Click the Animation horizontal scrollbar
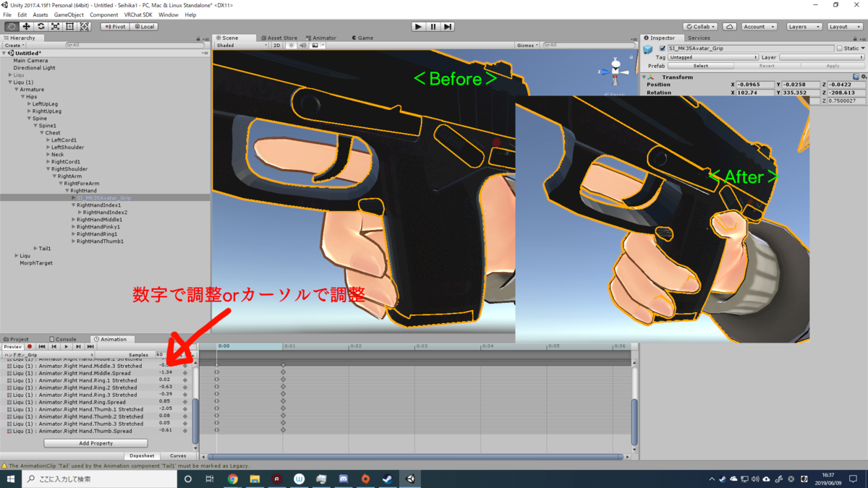This screenshot has width=868, height=488. pos(416,457)
